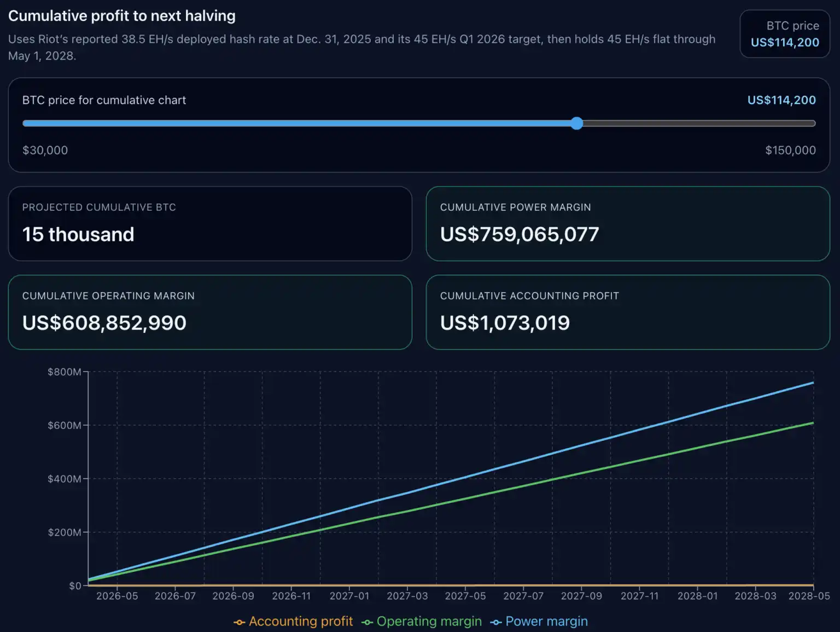Click the green Operating margin legend marker
This screenshot has width=840, height=632.
(x=367, y=622)
